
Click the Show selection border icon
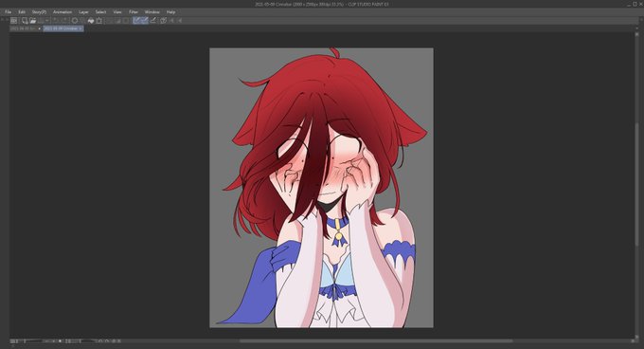coord(126,21)
